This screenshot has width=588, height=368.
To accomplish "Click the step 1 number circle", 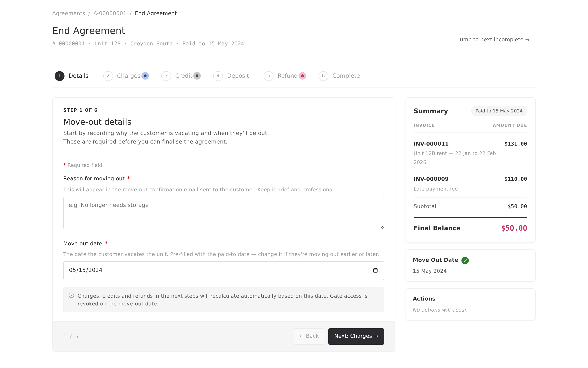I will point(60,76).
